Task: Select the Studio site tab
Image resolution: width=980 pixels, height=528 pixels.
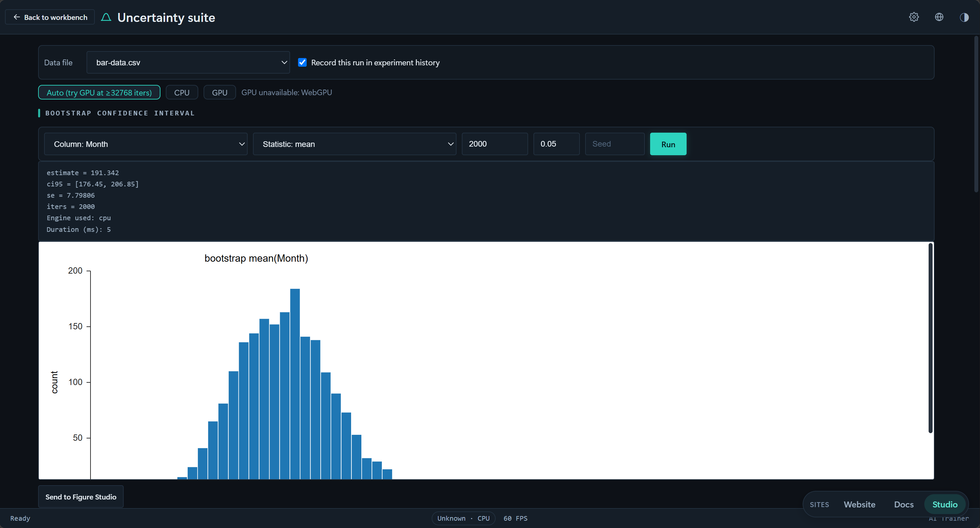Action: pos(945,504)
